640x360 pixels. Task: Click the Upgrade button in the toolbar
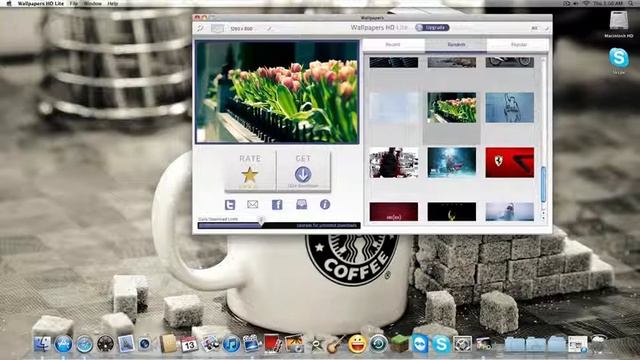point(432,28)
